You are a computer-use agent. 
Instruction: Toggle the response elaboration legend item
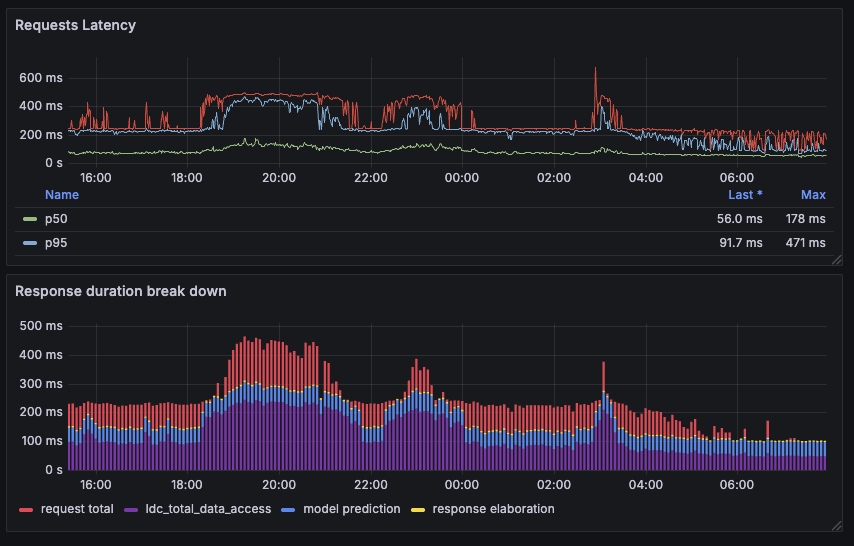tap(493, 509)
